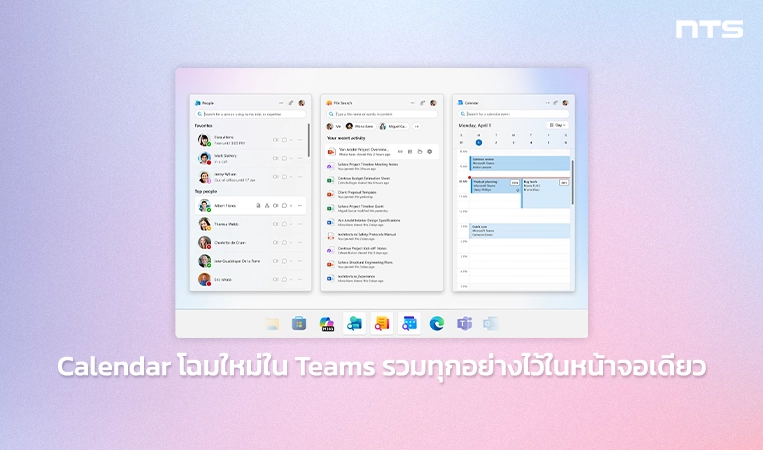Select the highlighted date 1 in Calendar
Viewport: 763px width, 450px height.
[x=479, y=143]
